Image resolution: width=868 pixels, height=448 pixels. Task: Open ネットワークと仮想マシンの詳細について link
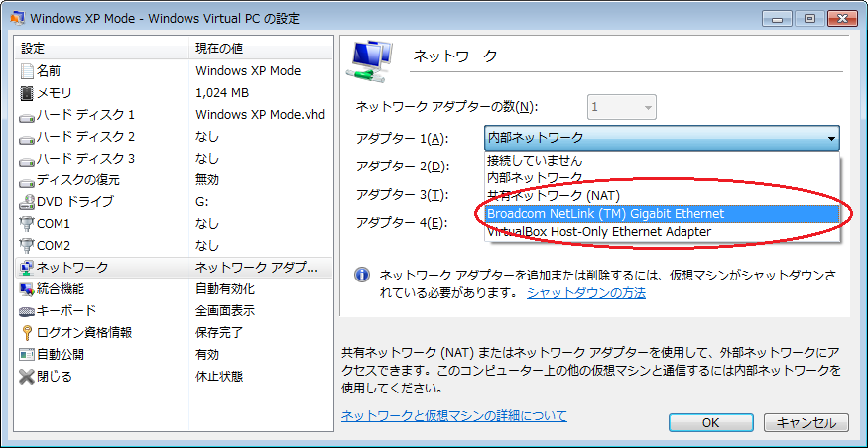coord(454,416)
